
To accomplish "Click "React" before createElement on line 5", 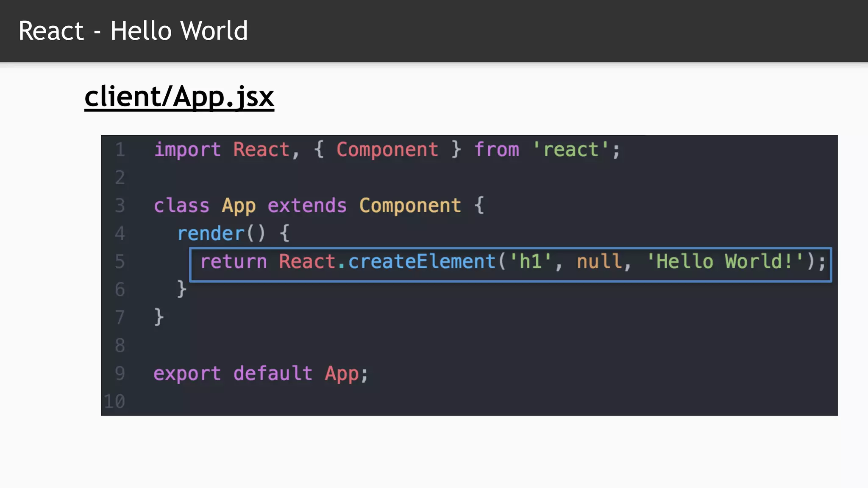I will pos(307,262).
